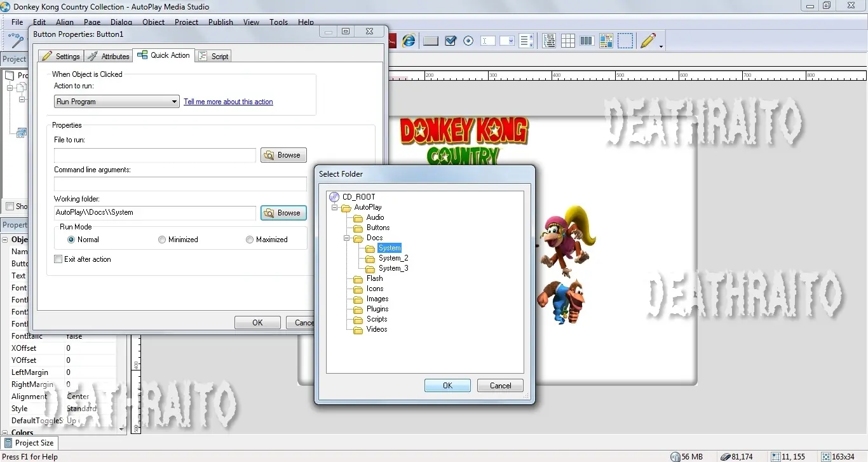The image size is (868, 462).
Task: Collapse the AutoPlay folder tree node
Action: point(335,207)
